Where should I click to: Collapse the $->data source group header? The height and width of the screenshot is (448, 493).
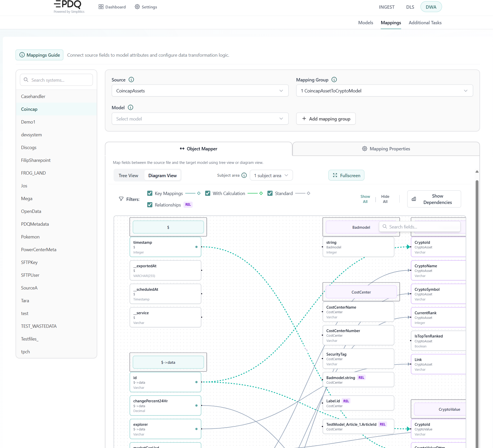pos(168,362)
